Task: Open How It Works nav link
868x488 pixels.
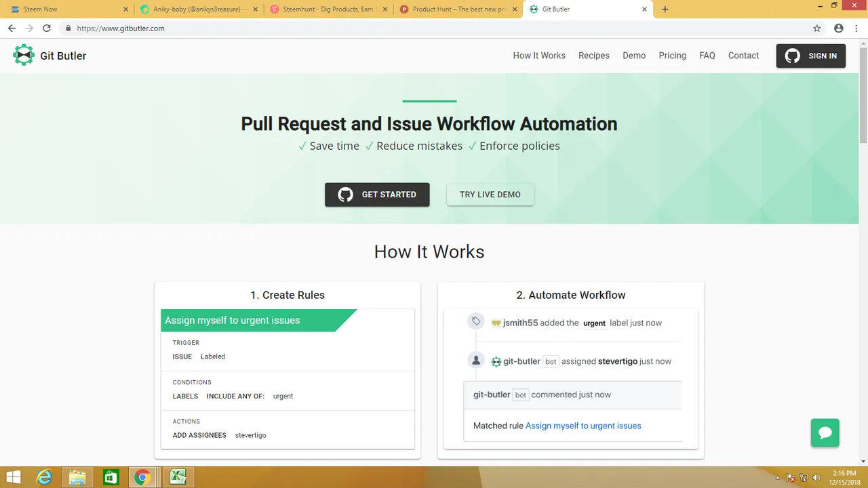Action: (x=539, y=56)
